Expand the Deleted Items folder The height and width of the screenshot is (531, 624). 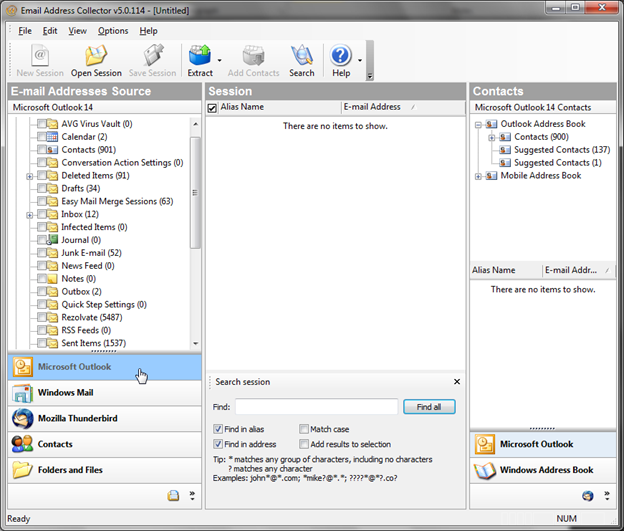click(30, 176)
